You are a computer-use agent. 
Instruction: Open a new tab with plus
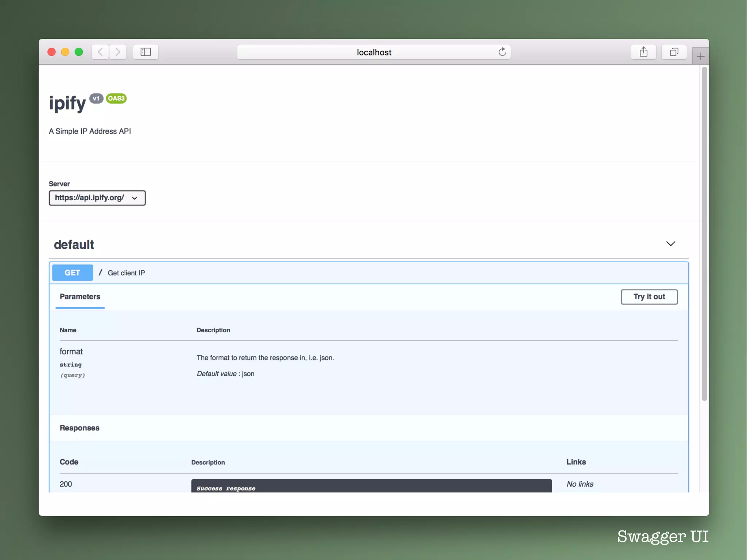pos(700,56)
